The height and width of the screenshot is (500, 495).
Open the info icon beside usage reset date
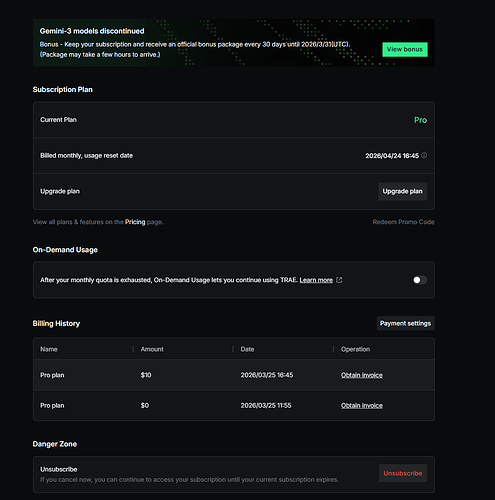coord(424,156)
